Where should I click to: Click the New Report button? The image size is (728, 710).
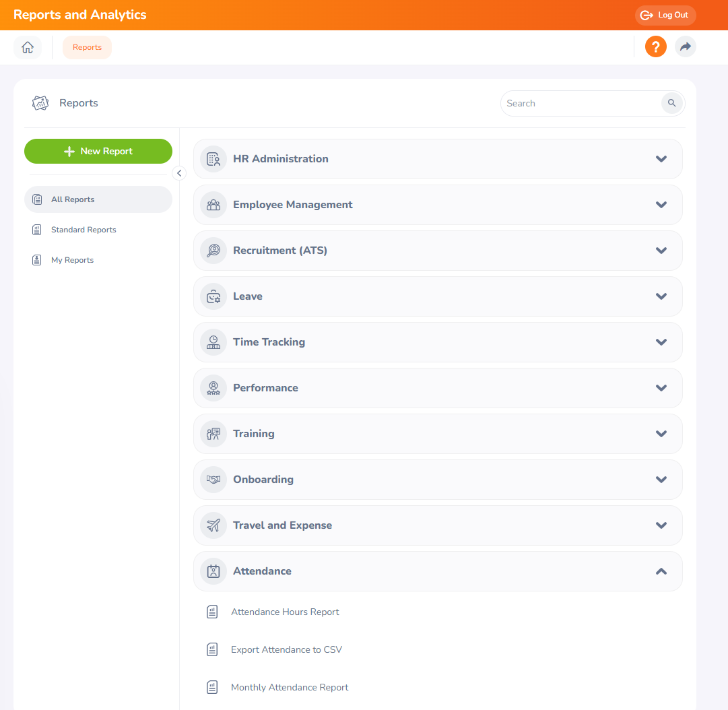point(98,152)
